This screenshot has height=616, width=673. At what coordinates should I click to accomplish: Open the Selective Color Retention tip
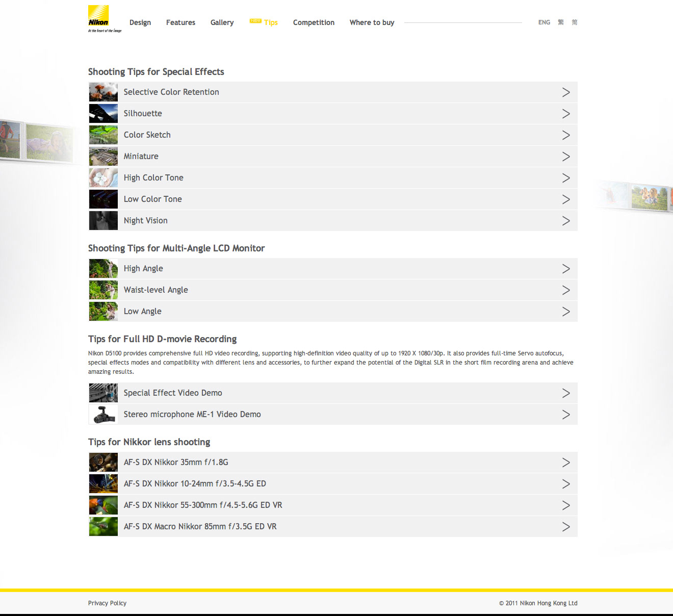point(171,92)
